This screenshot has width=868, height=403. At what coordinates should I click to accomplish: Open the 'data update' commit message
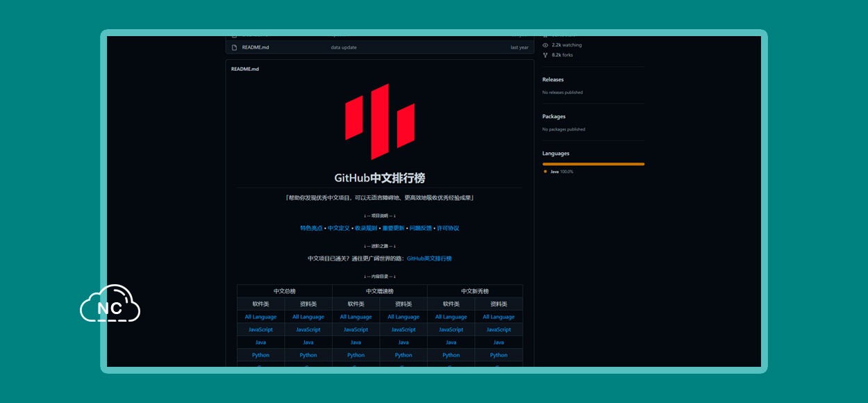coord(344,47)
